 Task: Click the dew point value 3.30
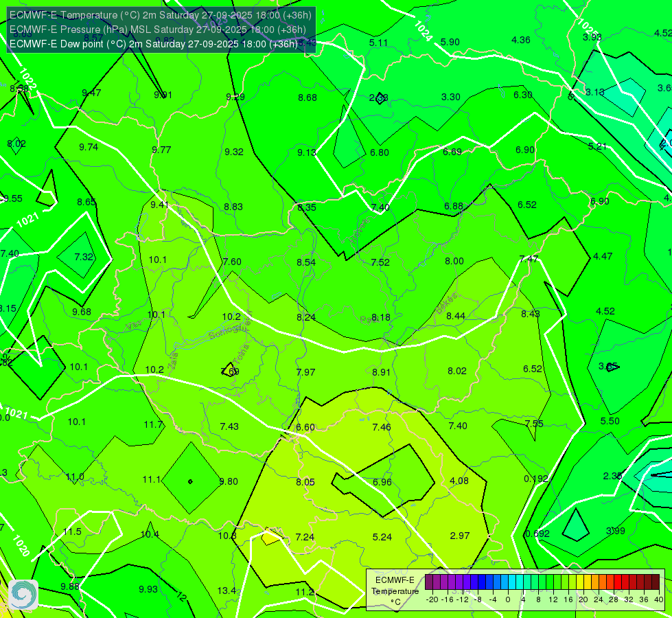coord(450,97)
